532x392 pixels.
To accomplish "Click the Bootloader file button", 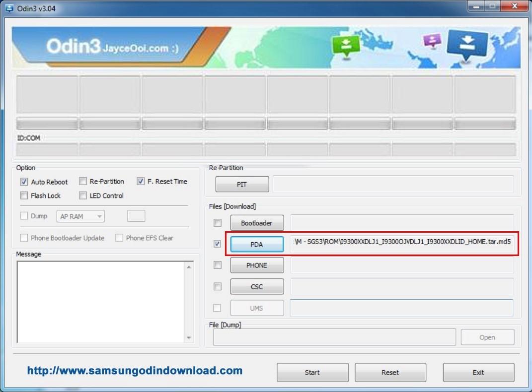I will (x=257, y=223).
